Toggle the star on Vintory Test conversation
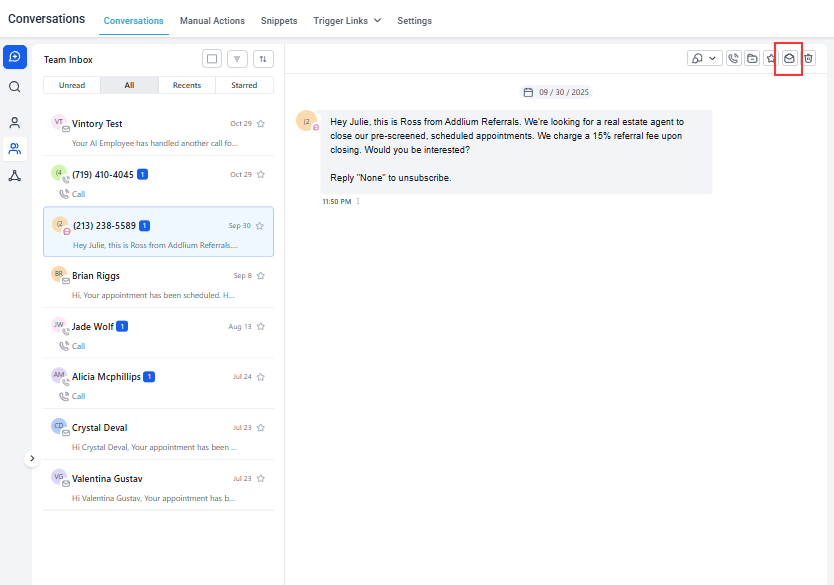 [x=261, y=124]
